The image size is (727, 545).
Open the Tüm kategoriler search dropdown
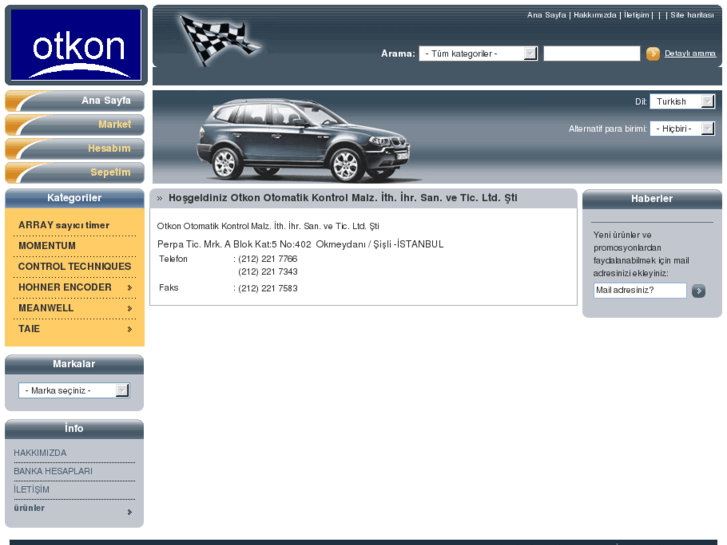pos(478,54)
